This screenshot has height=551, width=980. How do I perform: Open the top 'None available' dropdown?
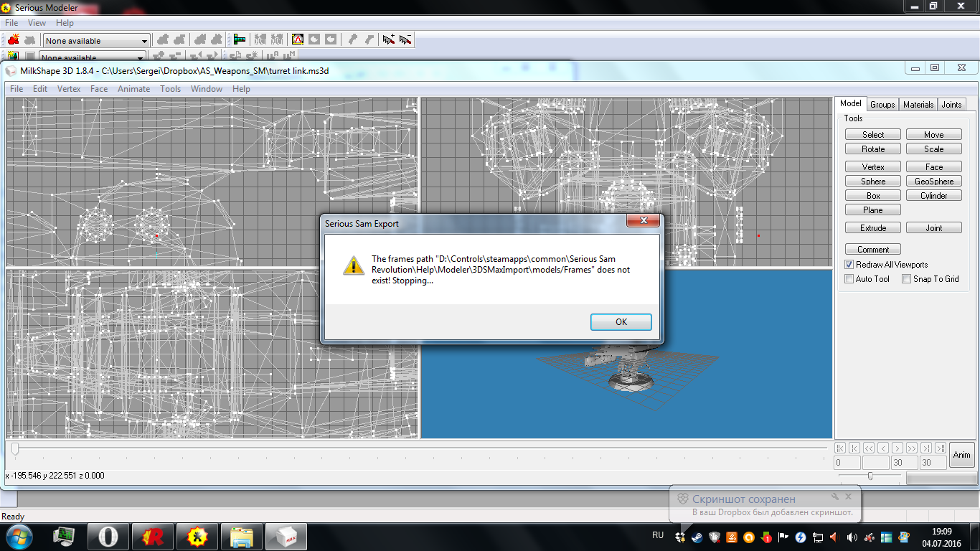[x=97, y=41]
